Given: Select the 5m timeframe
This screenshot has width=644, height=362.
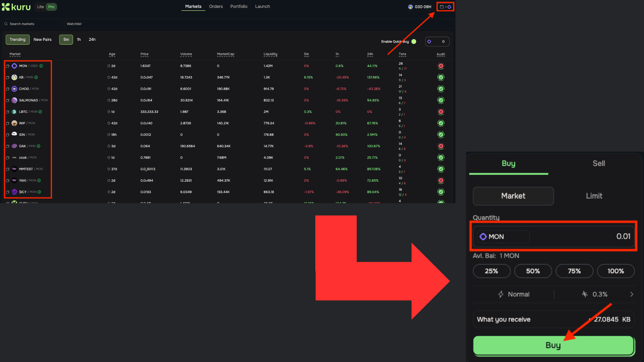Looking at the screenshot, I should (x=66, y=40).
